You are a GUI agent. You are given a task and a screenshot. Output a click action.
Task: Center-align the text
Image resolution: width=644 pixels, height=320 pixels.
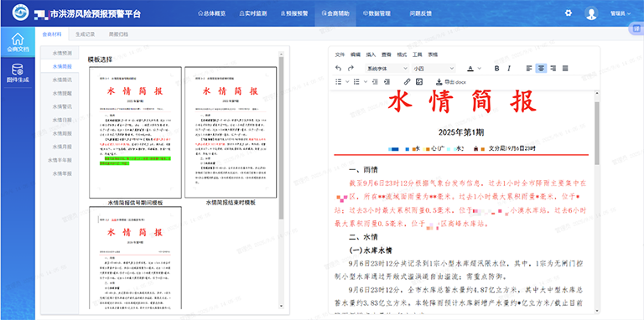point(541,69)
